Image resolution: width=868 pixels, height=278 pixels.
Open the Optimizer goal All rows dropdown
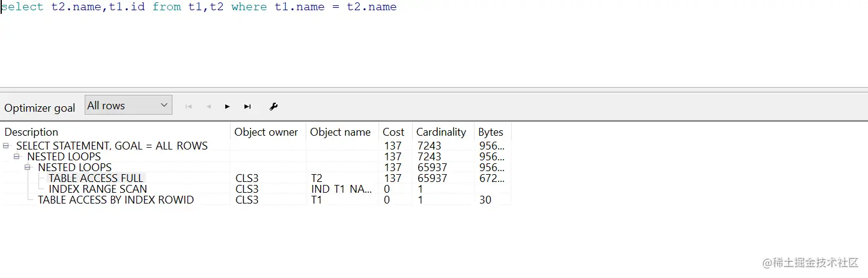click(129, 105)
